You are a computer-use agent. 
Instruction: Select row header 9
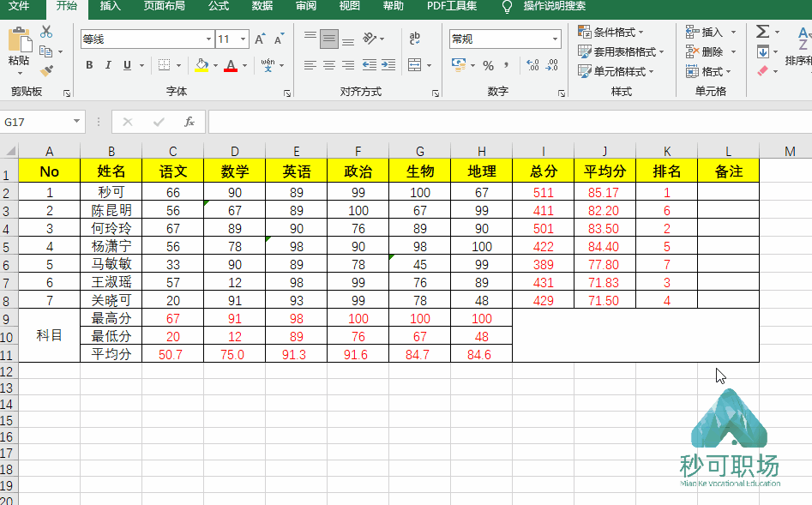[7, 319]
